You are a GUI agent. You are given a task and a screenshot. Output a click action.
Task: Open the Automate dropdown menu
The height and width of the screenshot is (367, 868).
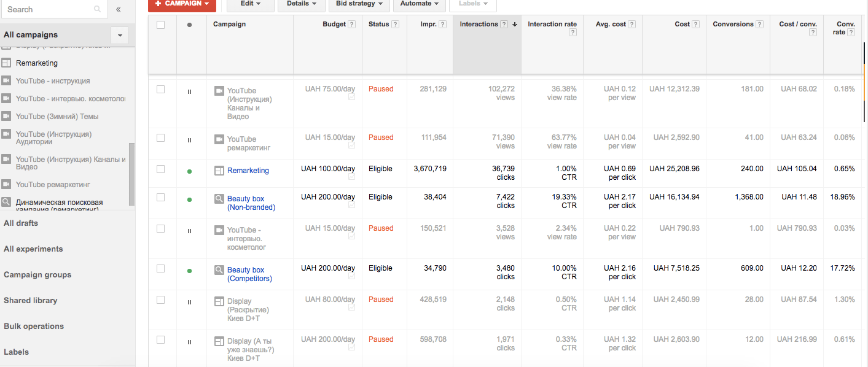[x=419, y=4]
